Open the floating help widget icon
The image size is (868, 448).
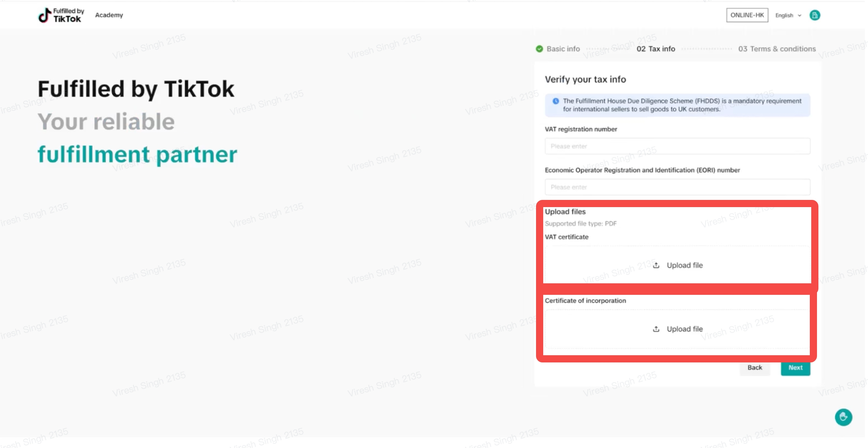[x=843, y=417]
